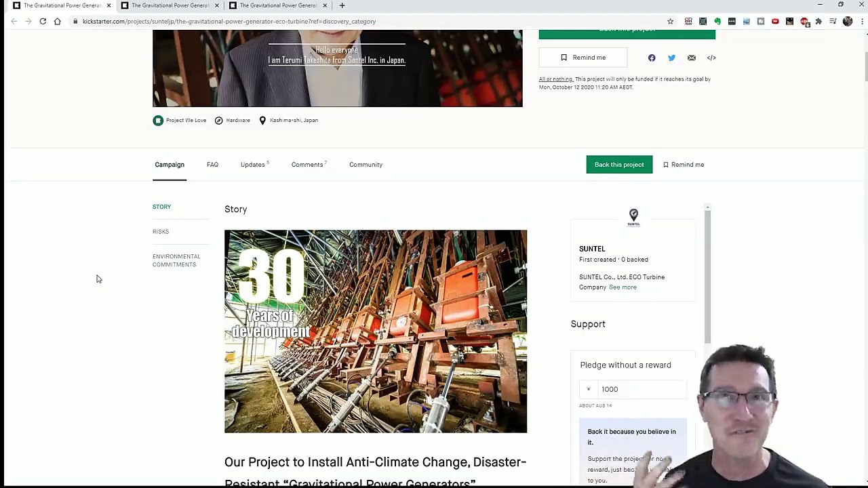This screenshot has height=488, width=868.
Task: Jump to Environmental Commitments section
Action: tap(176, 260)
